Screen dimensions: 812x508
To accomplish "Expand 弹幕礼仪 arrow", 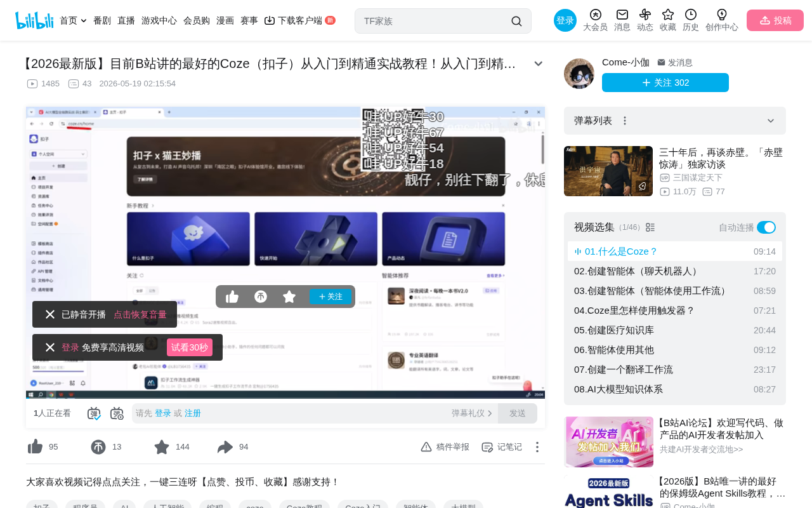I will (x=490, y=413).
